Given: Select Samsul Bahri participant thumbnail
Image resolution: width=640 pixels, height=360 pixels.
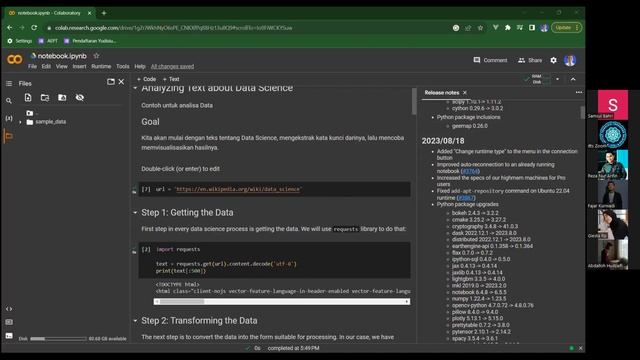Looking at the screenshot, I should [x=613, y=105].
